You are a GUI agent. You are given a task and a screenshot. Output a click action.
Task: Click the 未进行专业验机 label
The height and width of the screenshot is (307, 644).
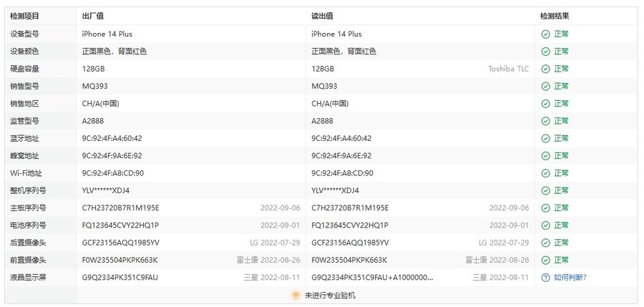[x=330, y=296]
